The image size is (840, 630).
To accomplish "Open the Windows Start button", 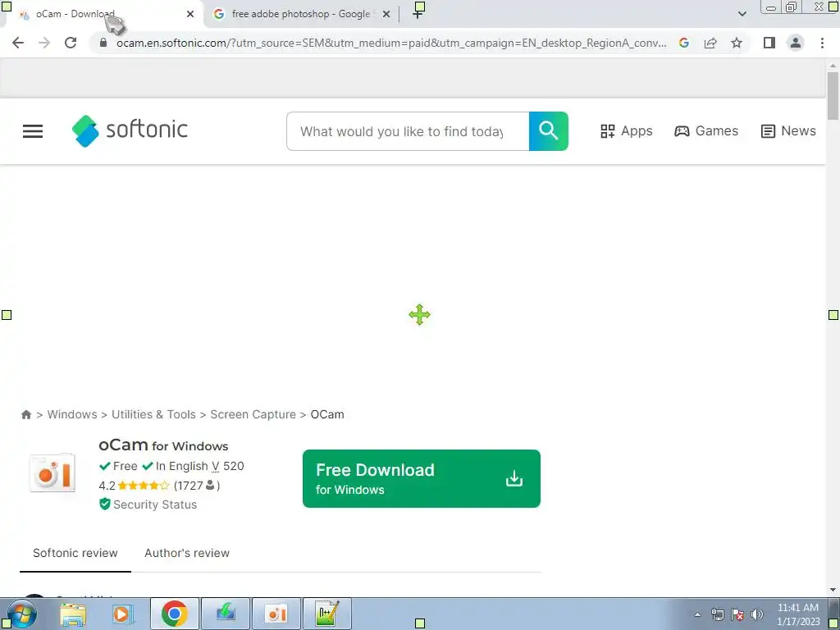I will pos(21,614).
